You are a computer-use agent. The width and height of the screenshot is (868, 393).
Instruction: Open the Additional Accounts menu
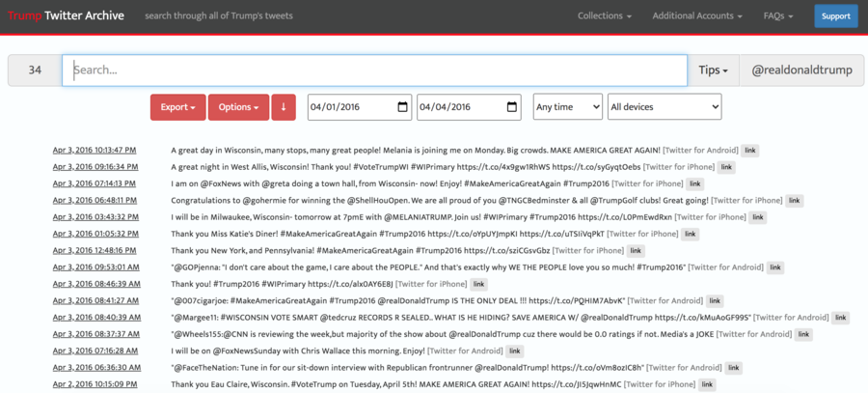pyautogui.click(x=697, y=16)
